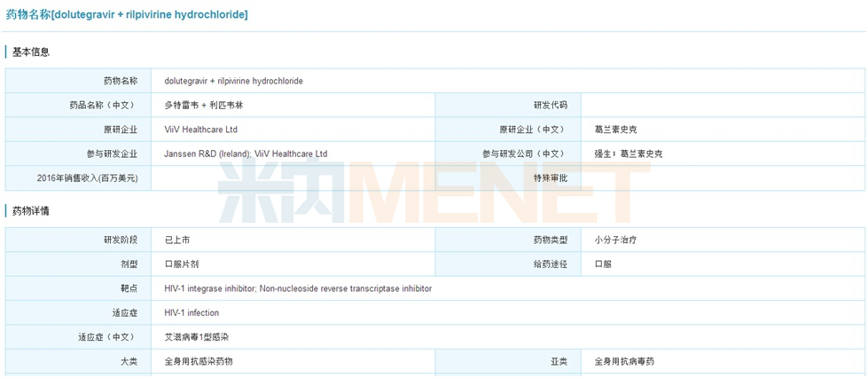Viewport: 868px width, 378px height.
Task: Click the drug name value in the table
Action: [x=233, y=81]
